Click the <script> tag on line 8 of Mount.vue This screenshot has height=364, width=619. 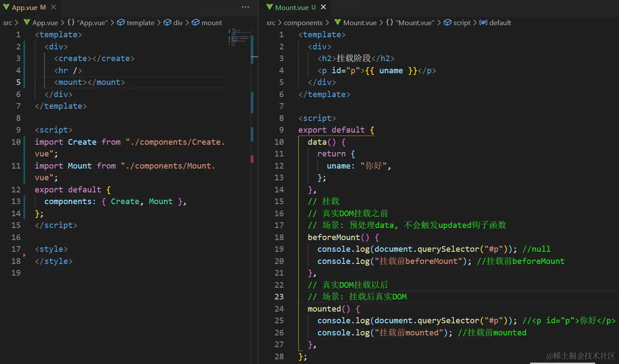point(317,118)
